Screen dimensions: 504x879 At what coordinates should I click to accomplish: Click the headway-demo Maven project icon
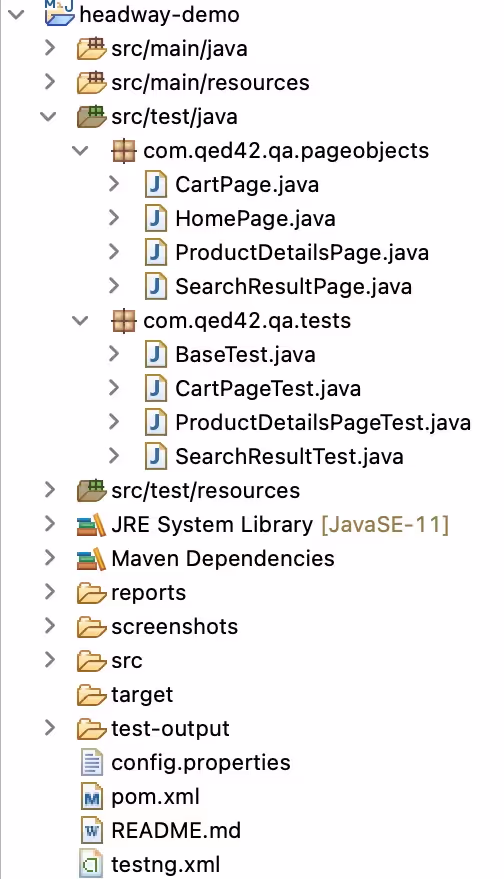pyautogui.click(x=59, y=13)
